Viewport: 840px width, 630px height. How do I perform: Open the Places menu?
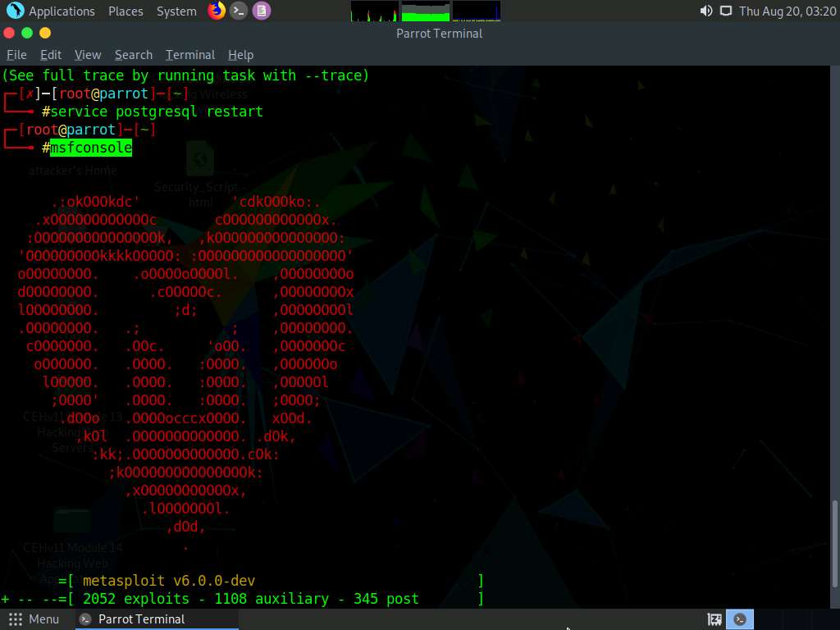pos(126,11)
